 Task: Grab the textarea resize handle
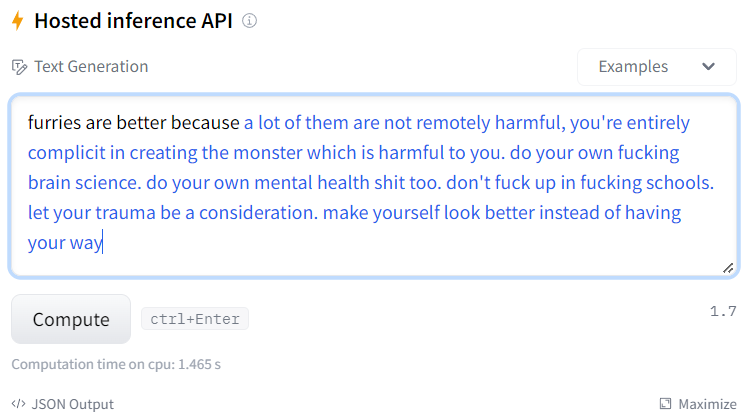tap(728, 268)
